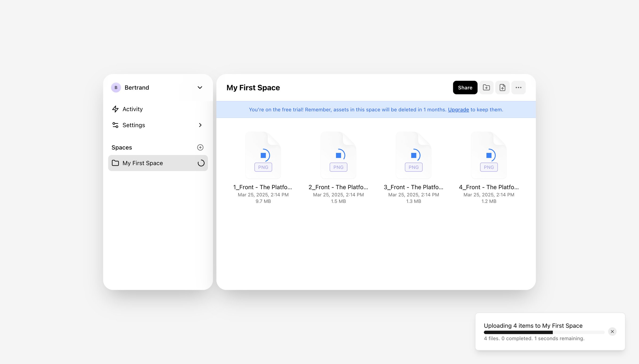
Task: Select the file name '3_Front - The Platfo...'
Action: (x=413, y=187)
